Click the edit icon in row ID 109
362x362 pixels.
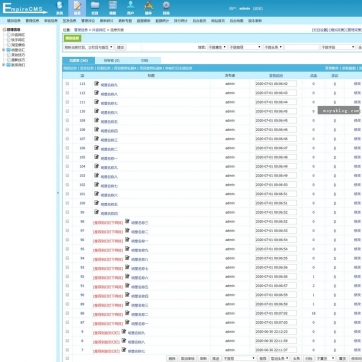96,120
